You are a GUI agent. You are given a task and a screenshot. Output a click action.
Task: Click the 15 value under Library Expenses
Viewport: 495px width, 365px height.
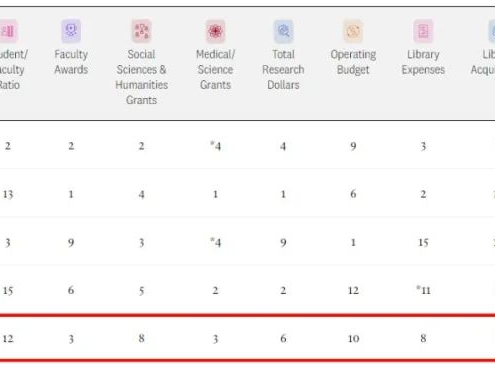423,242
